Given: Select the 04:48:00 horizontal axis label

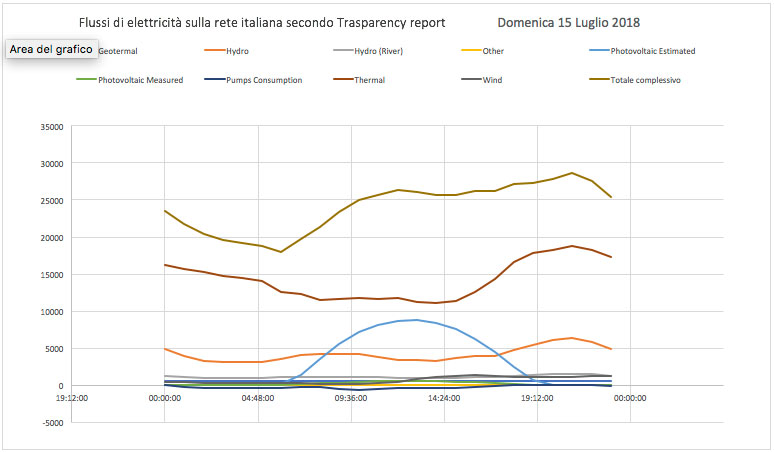Looking at the screenshot, I should (x=257, y=397).
